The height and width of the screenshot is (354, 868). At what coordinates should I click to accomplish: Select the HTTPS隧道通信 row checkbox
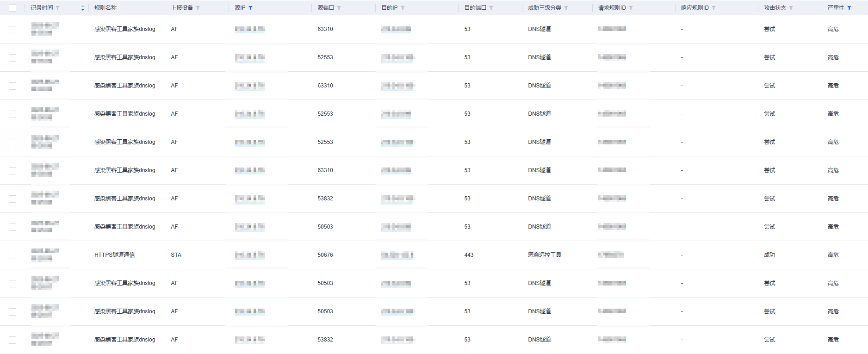[12, 255]
